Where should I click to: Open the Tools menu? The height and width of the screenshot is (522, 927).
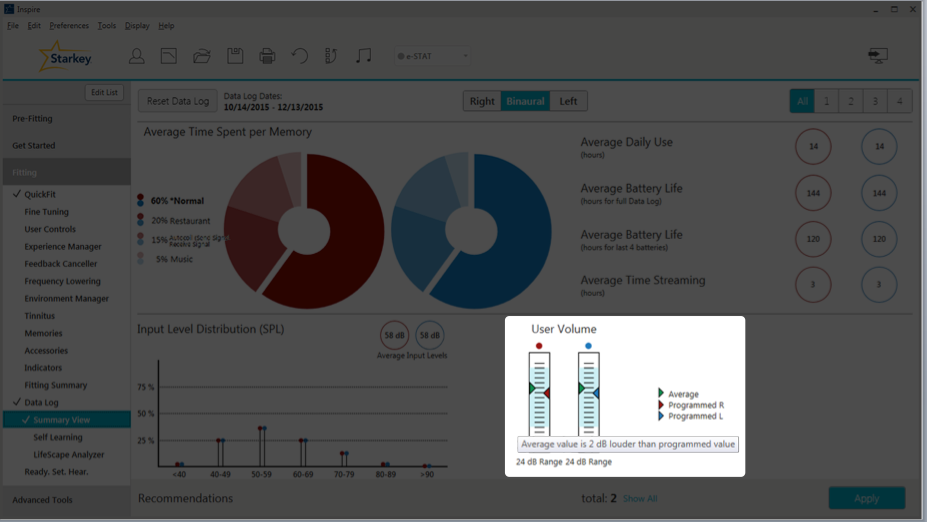(x=106, y=25)
